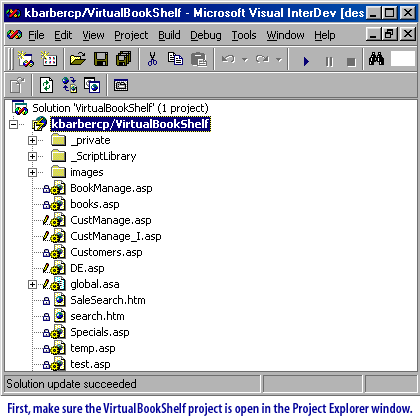Screen dimensions: 420x420
Task: Select the global.asa file
Action: point(95,284)
